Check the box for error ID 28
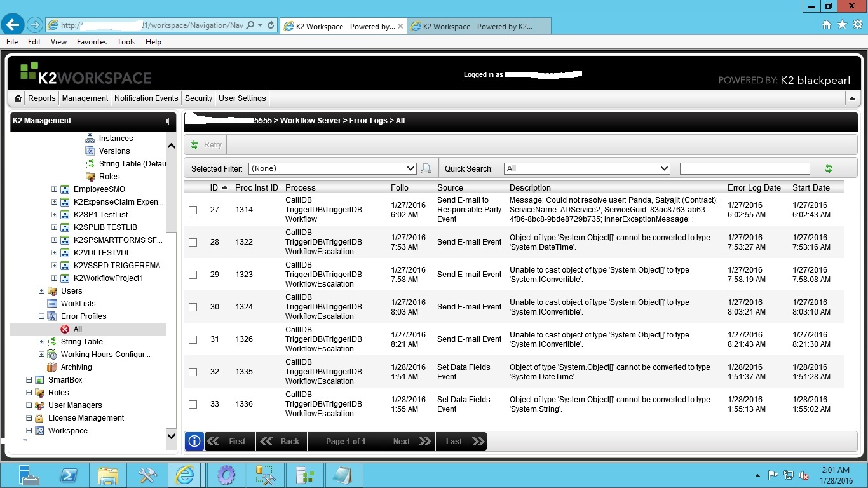The height and width of the screenshot is (488, 868). click(193, 242)
